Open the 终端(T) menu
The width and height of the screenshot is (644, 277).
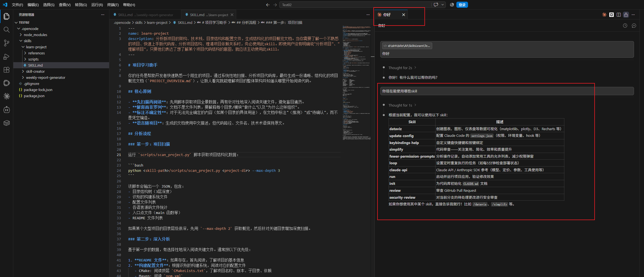[x=113, y=5]
